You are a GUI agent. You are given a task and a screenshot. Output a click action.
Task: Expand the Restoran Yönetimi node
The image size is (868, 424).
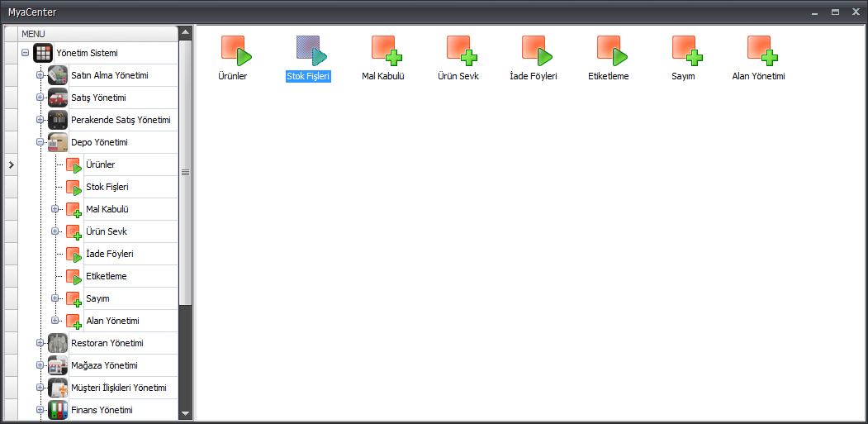coord(40,343)
